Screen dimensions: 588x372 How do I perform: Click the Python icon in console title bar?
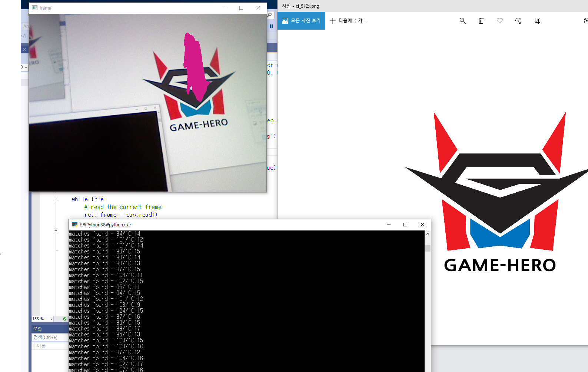pos(75,225)
